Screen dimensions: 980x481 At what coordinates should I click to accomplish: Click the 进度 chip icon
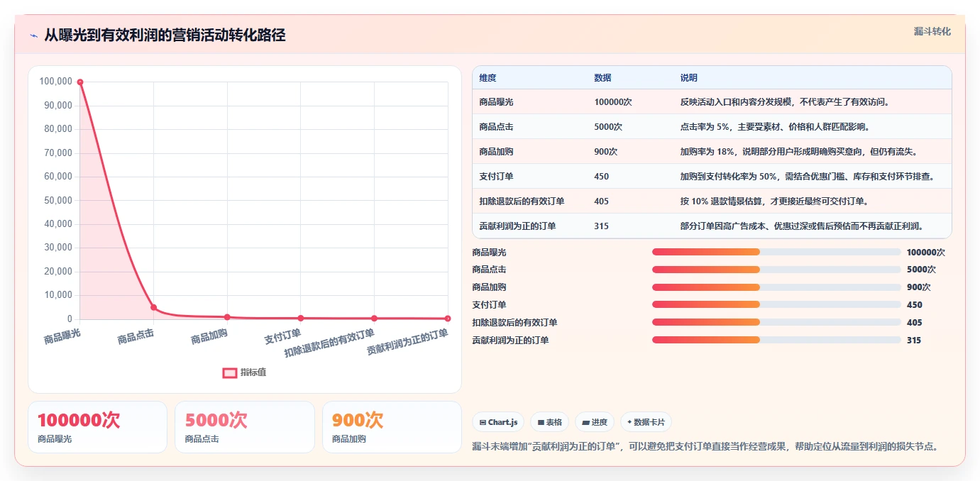585,422
